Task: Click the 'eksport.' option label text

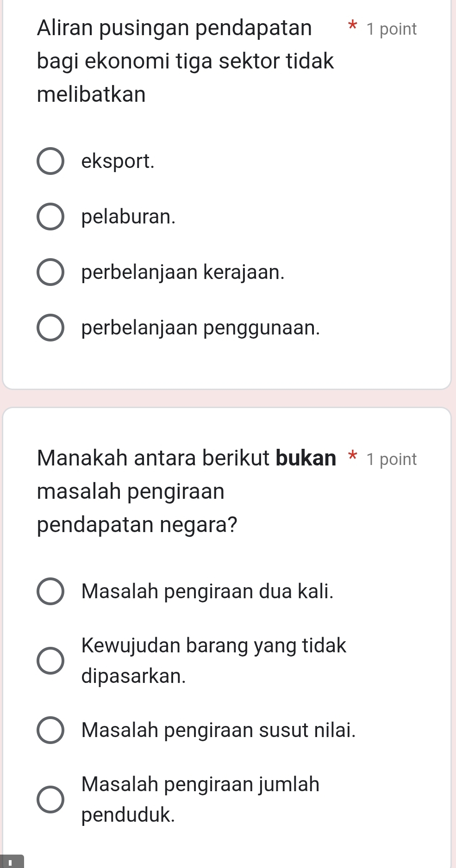Action: point(118,161)
